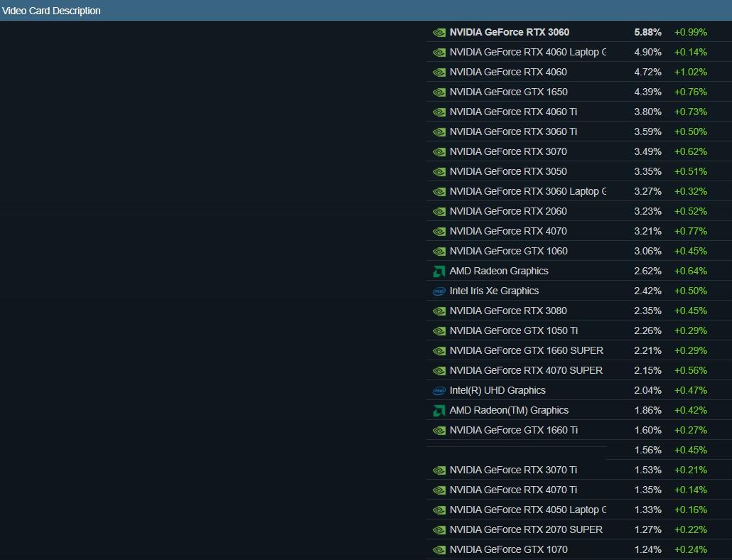
Task: Click the NVIDIA icon next to RTX 3060 Laptop
Action: tap(438, 192)
